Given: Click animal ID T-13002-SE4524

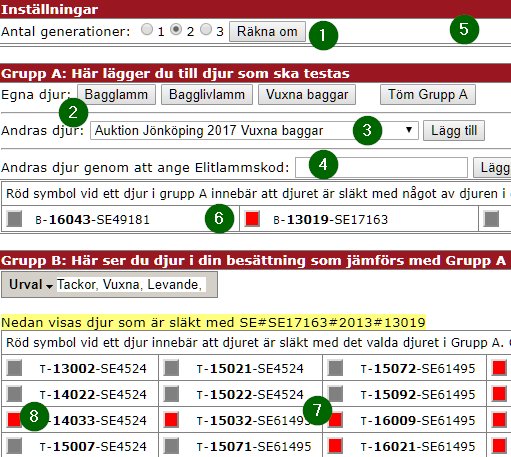Looking at the screenshot, I should (93, 369).
